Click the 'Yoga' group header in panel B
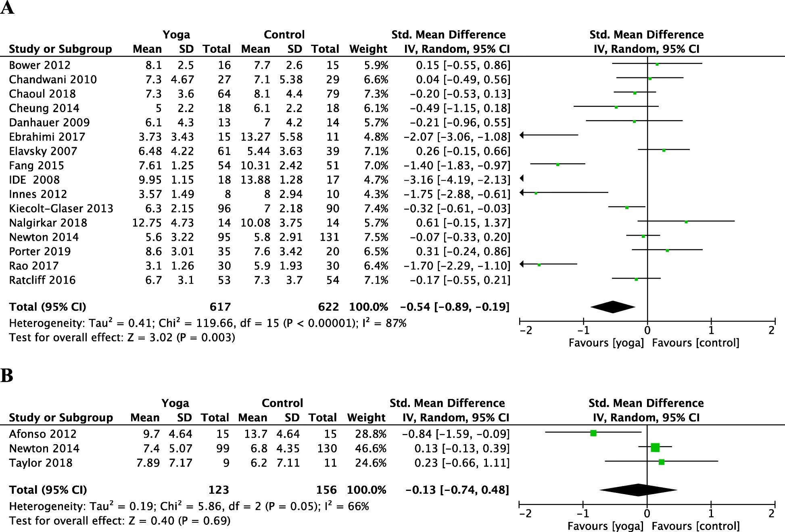The width and height of the screenshot is (785, 532). pyautogui.click(x=175, y=403)
